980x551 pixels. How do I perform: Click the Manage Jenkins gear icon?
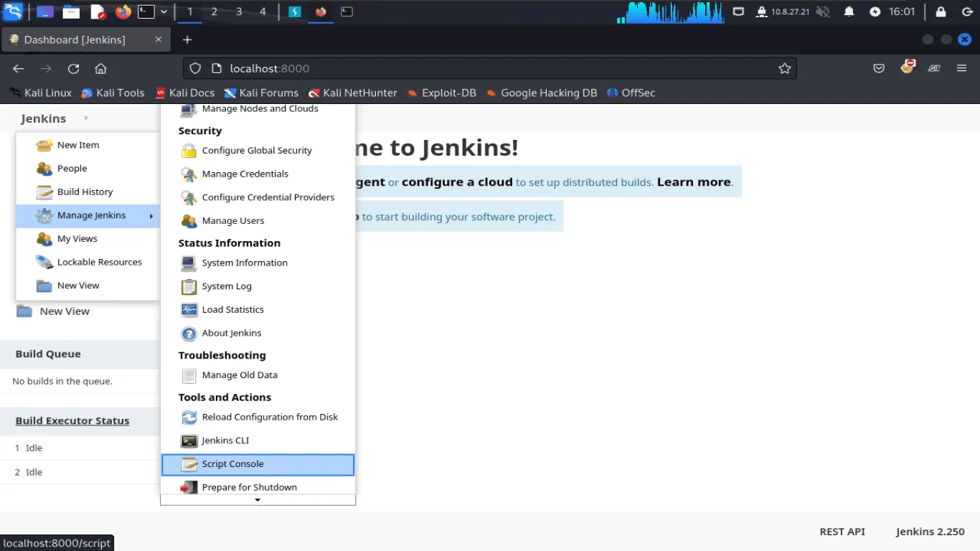point(44,215)
